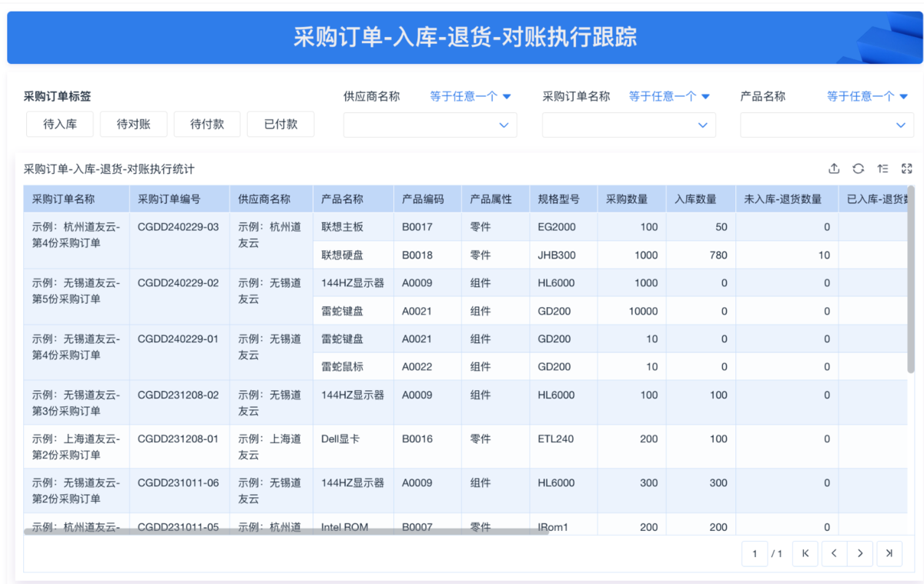
Task: Click the 产品编码 column header
Action: [x=427, y=199]
